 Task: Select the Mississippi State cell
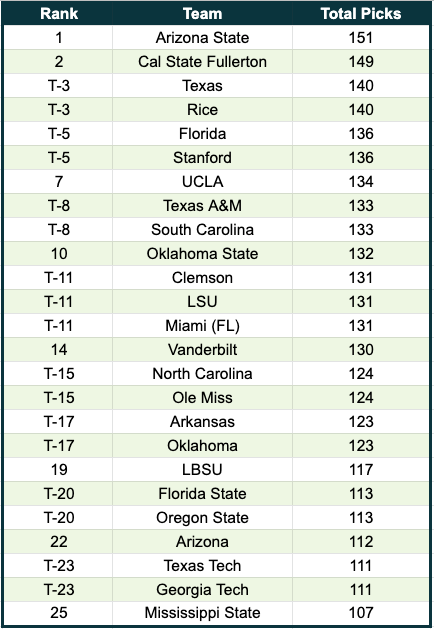point(202,613)
